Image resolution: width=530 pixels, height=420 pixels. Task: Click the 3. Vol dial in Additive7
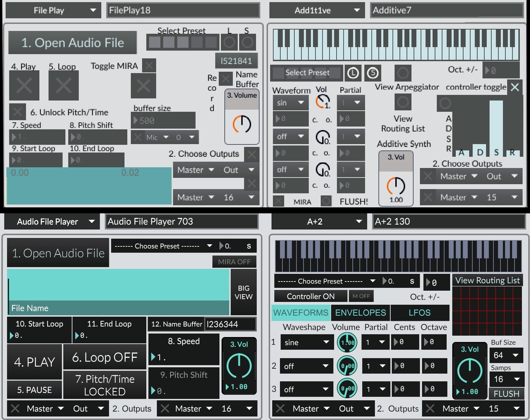click(x=396, y=186)
